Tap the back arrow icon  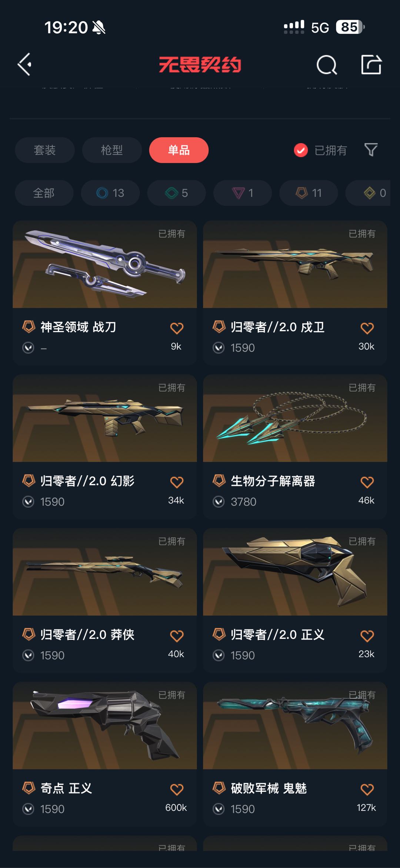[x=24, y=65]
